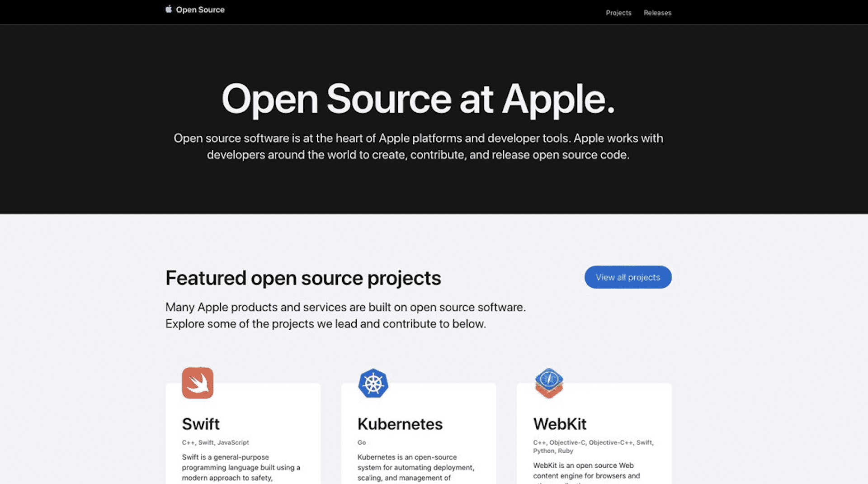Click the Featured open source projects heading
This screenshot has width=868, height=484.
(303, 278)
